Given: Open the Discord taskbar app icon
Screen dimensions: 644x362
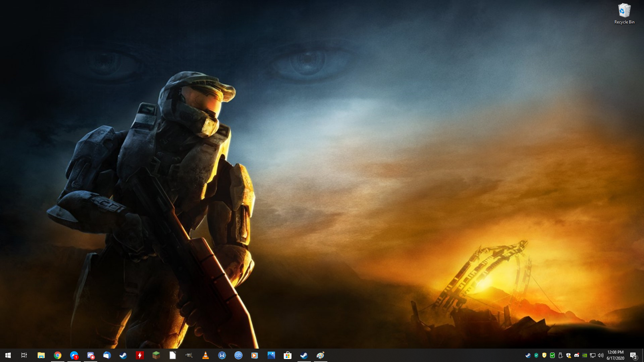Looking at the screenshot, I should [91, 355].
